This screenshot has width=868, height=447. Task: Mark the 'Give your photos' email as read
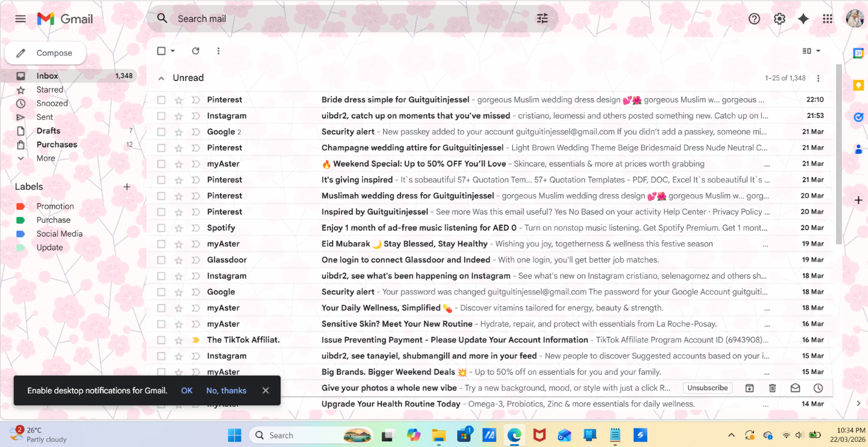click(x=795, y=388)
